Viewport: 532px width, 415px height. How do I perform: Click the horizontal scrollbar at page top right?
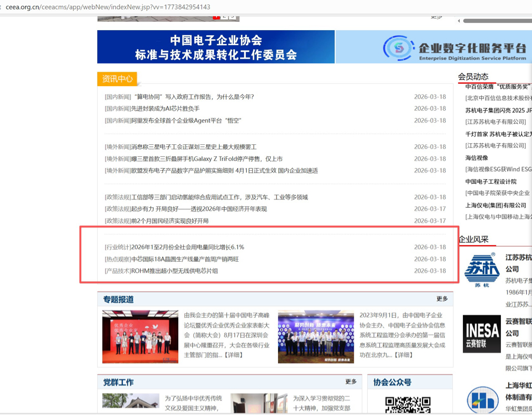497,21
